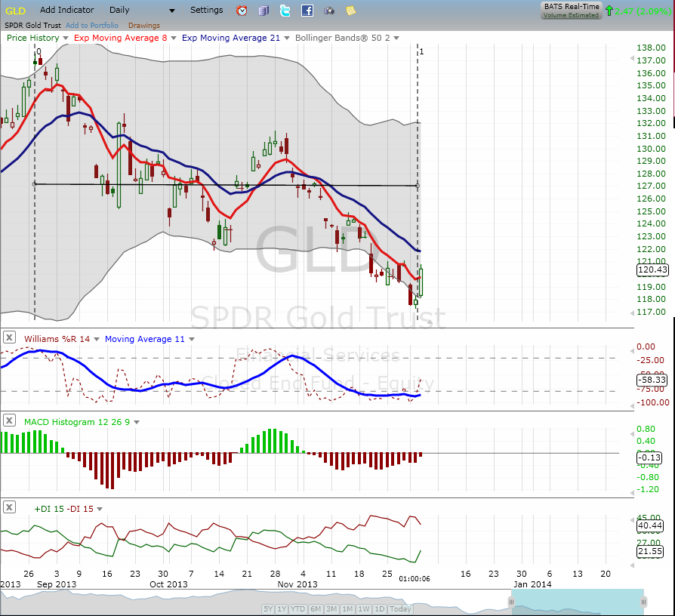Click the database stack icon in toolbar

(264, 11)
